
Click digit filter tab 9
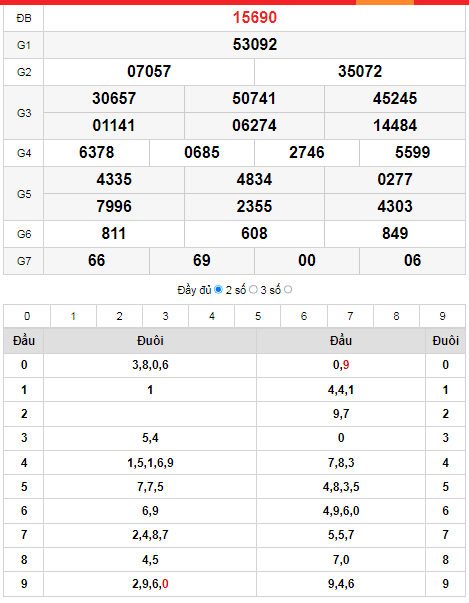(x=442, y=316)
